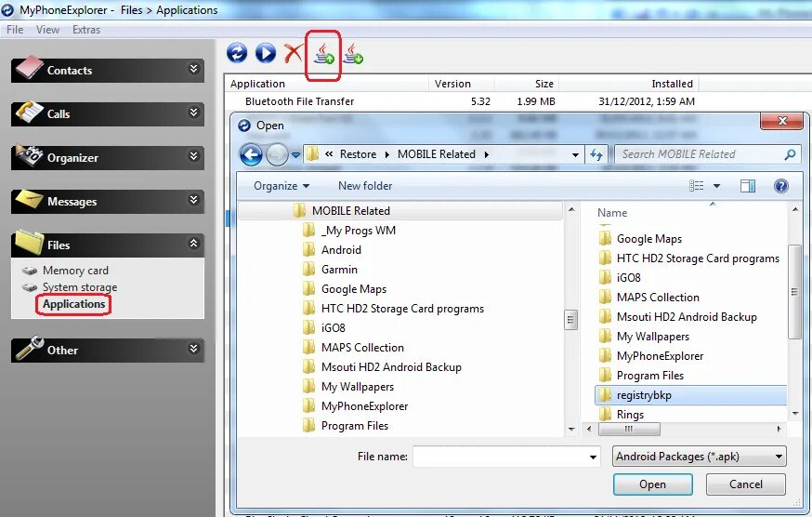Expand the Organizer sidebar section
The image size is (812, 517).
click(193, 156)
